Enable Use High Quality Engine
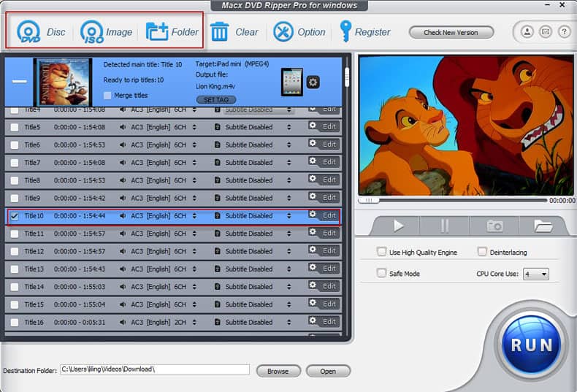The width and height of the screenshot is (577, 392). pyautogui.click(x=381, y=252)
